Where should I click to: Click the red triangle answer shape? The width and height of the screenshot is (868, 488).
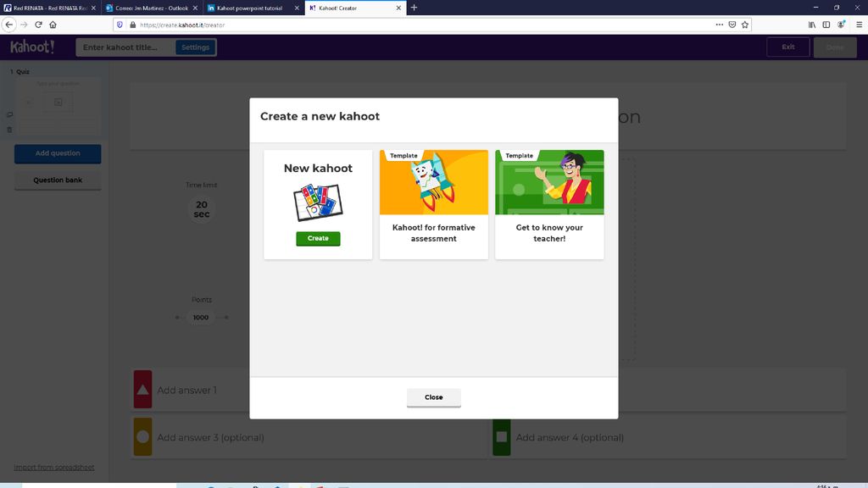pos(142,390)
